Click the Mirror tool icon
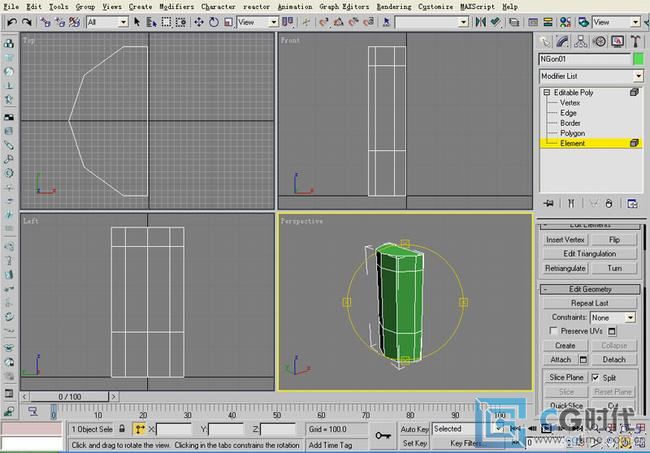 click(480, 22)
